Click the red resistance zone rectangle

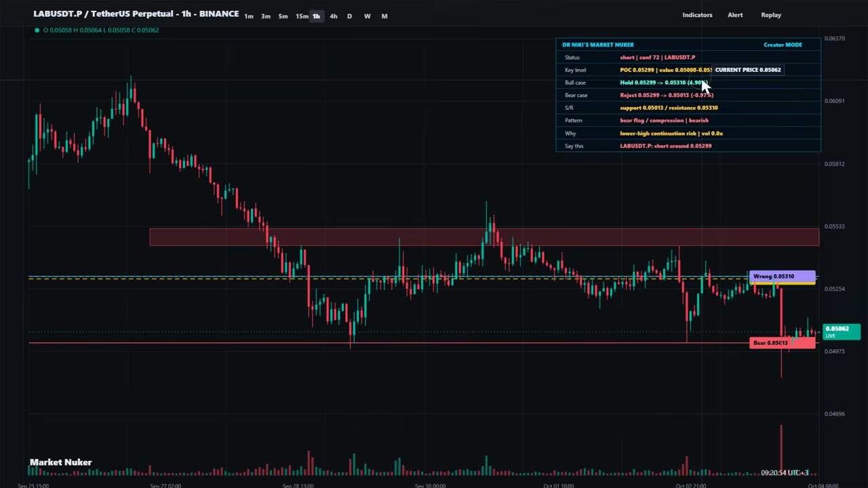484,237
